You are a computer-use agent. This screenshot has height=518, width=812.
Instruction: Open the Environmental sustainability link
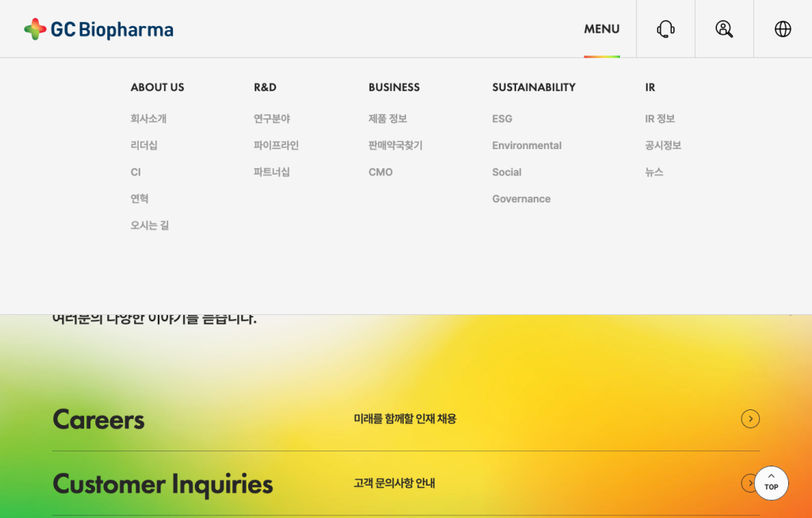click(x=527, y=146)
